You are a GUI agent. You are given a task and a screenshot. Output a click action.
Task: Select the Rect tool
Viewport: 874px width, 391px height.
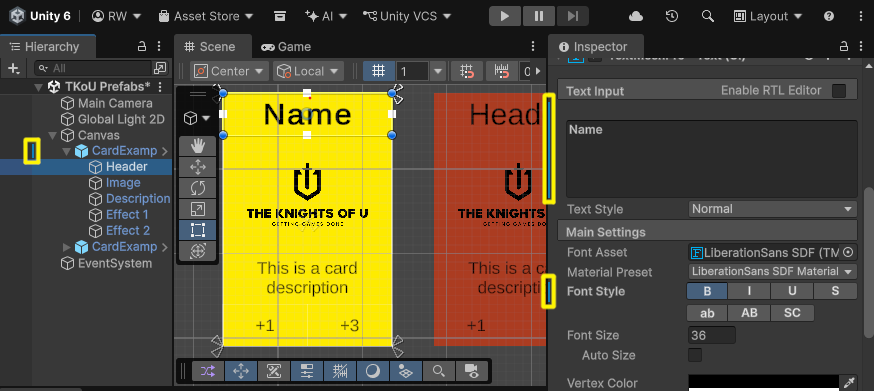(197, 230)
